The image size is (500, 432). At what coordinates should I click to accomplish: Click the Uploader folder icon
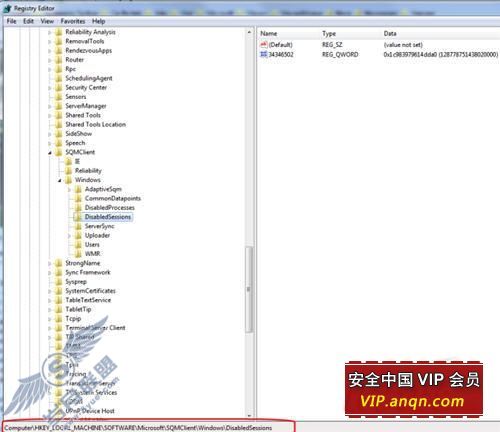[78, 235]
